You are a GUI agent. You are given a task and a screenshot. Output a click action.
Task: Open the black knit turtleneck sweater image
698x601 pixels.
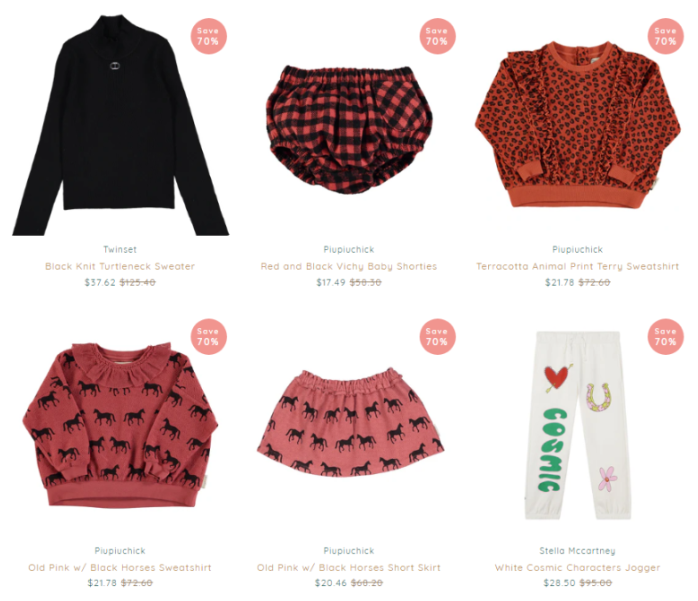point(120,126)
